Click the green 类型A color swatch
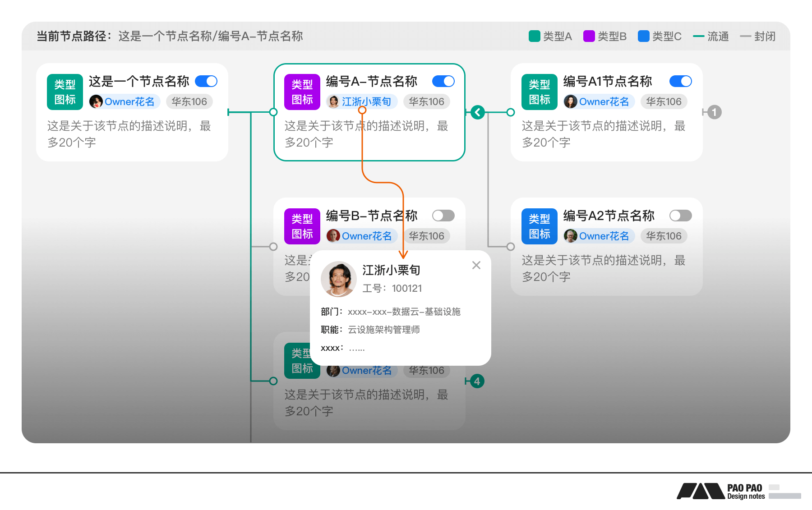Viewport: 812px width, 510px height. [534, 36]
